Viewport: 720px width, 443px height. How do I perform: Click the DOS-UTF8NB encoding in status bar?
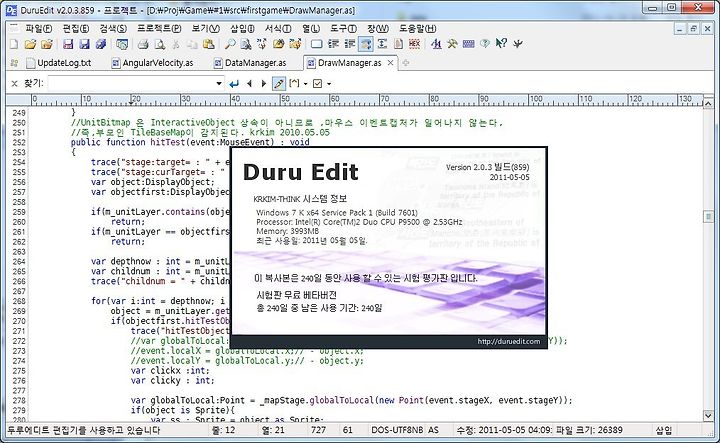(x=397, y=430)
